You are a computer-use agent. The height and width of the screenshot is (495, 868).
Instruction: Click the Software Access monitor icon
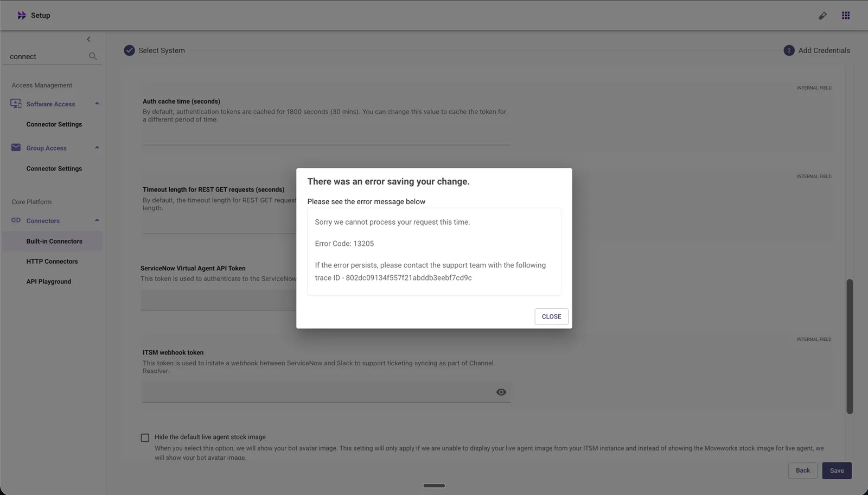[x=16, y=104]
